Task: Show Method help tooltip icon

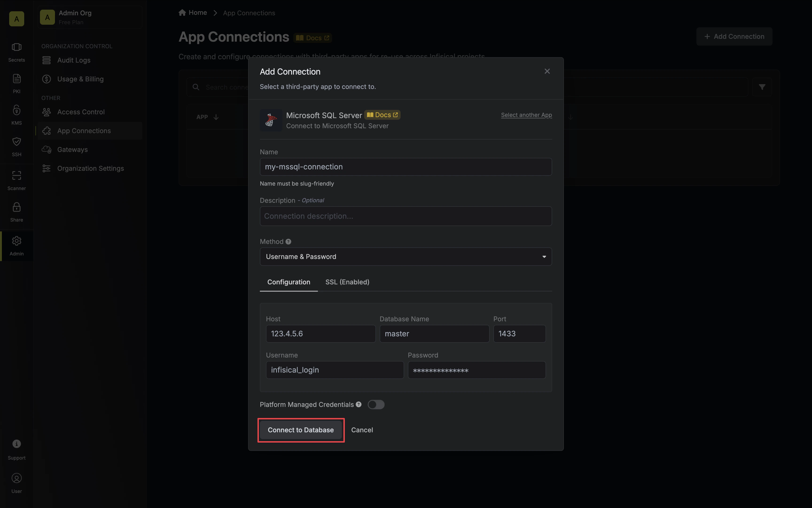Action: (288, 242)
